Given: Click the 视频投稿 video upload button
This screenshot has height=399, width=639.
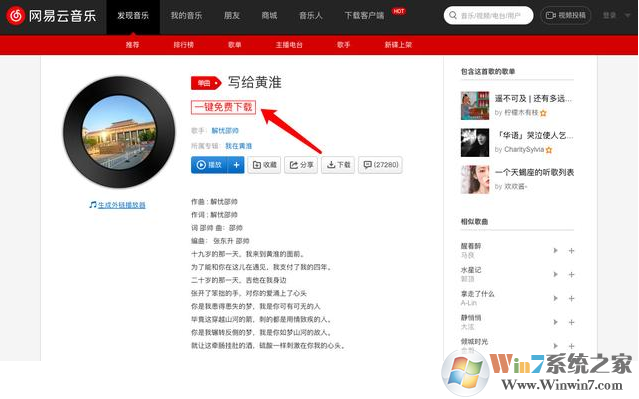Looking at the screenshot, I should [566, 15].
